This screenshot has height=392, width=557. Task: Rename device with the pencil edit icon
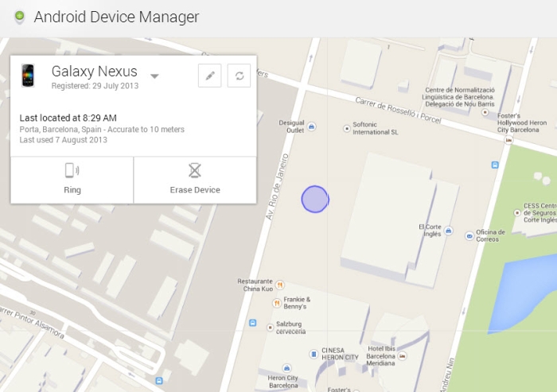[x=209, y=76]
